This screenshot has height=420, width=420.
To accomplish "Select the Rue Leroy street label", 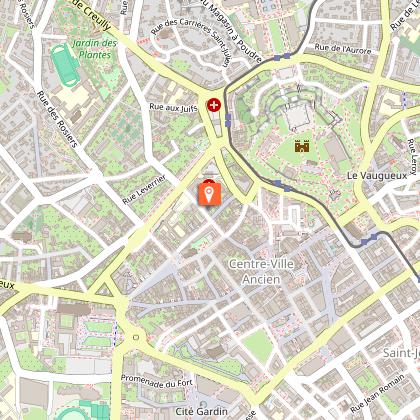I will point(413,156).
